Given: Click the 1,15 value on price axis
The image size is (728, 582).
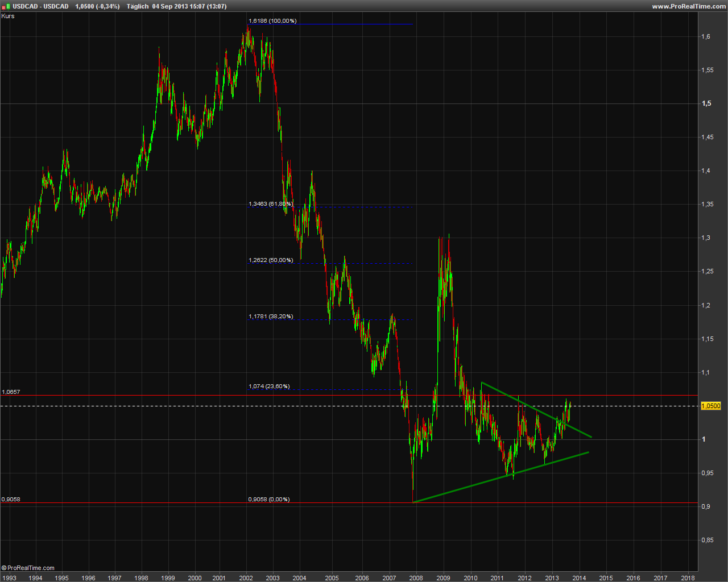Looking at the screenshot, I should 708,339.
